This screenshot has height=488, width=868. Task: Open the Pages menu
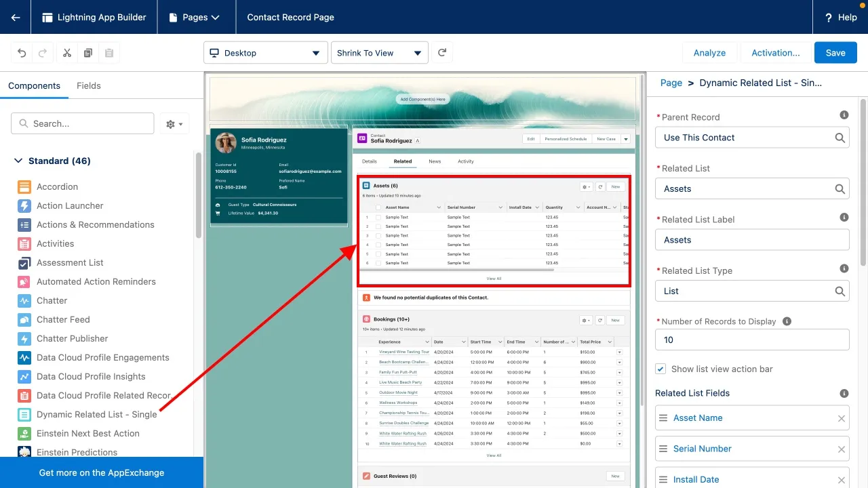[x=197, y=17]
